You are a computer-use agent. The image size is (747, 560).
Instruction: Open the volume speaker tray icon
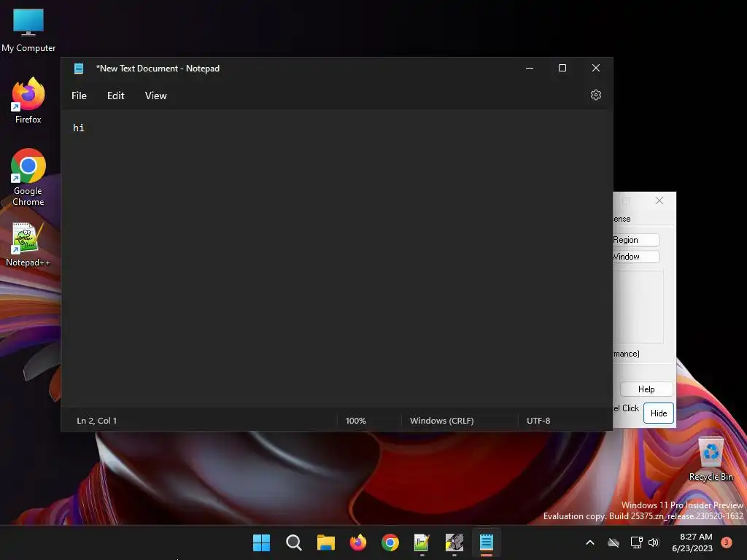click(x=654, y=542)
